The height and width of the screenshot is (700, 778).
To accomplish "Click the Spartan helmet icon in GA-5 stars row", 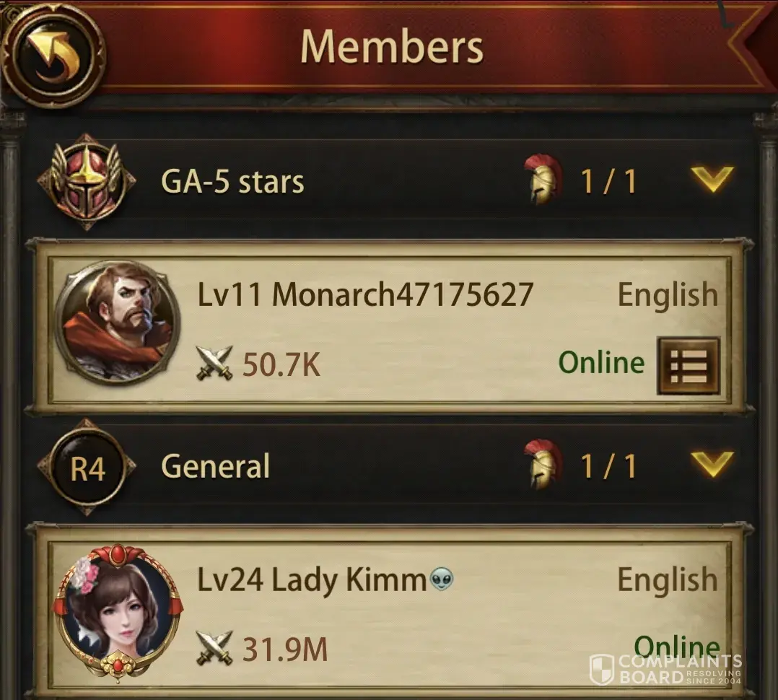I will point(543,180).
